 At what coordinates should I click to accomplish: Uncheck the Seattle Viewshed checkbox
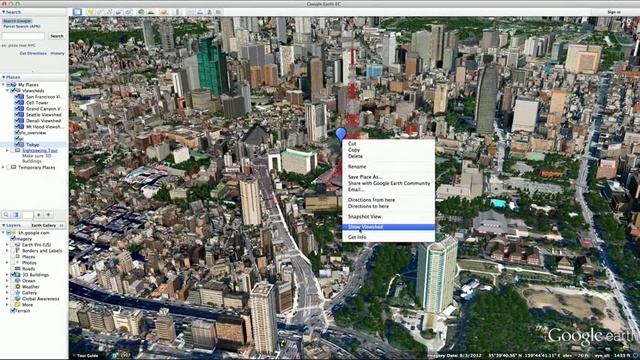click(17, 115)
